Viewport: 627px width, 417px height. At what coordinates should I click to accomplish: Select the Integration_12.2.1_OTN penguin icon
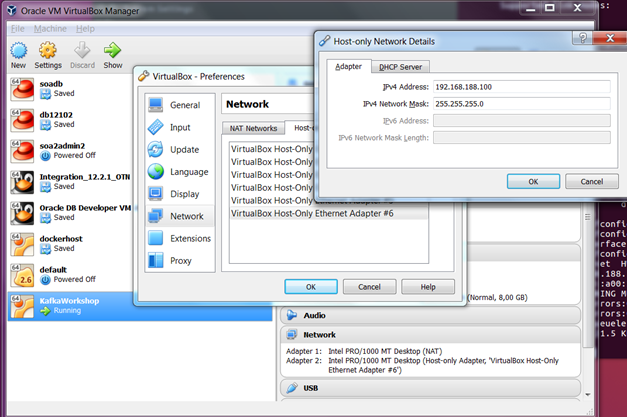click(x=22, y=182)
